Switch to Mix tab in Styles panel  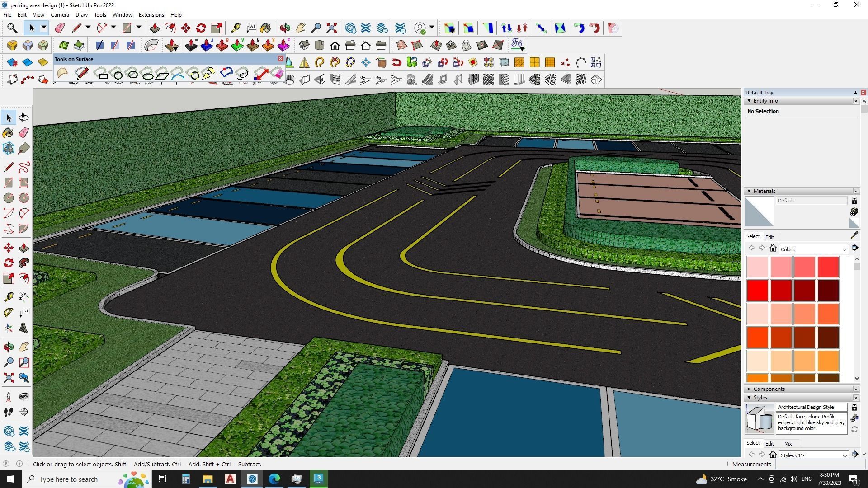(788, 444)
